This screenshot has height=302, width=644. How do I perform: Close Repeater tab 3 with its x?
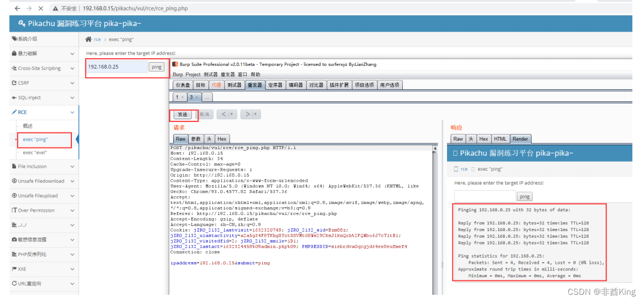click(x=196, y=98)
